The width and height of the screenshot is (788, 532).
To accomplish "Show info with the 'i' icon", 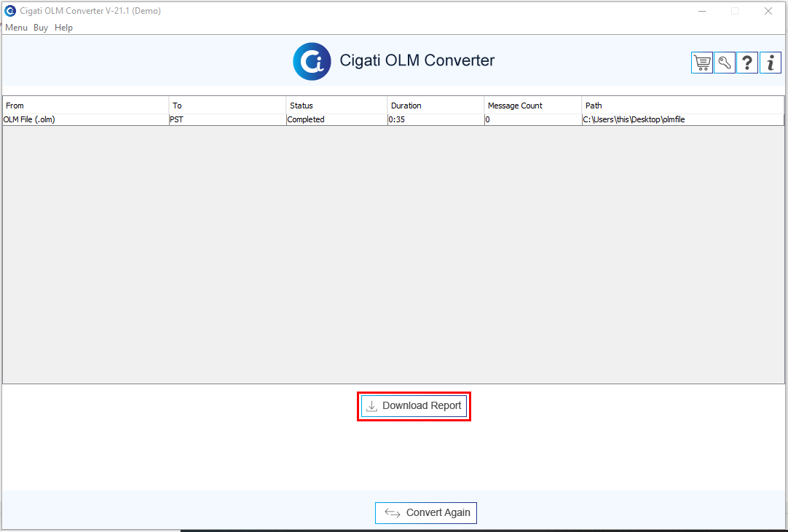I will (771, 63).
